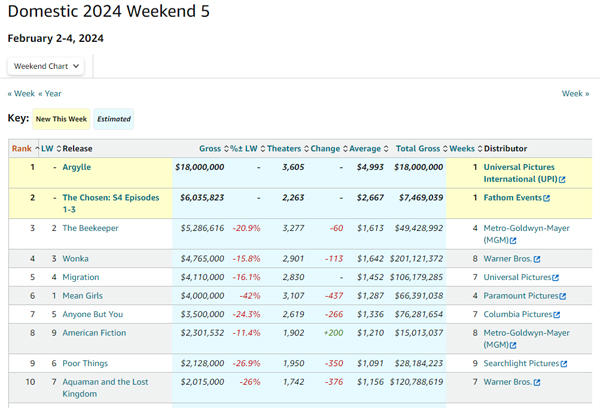Select the February 2-4, 2024 date text
Viewport: 600px width, 408px height.
pyautogui.click(x=55, y=38)
